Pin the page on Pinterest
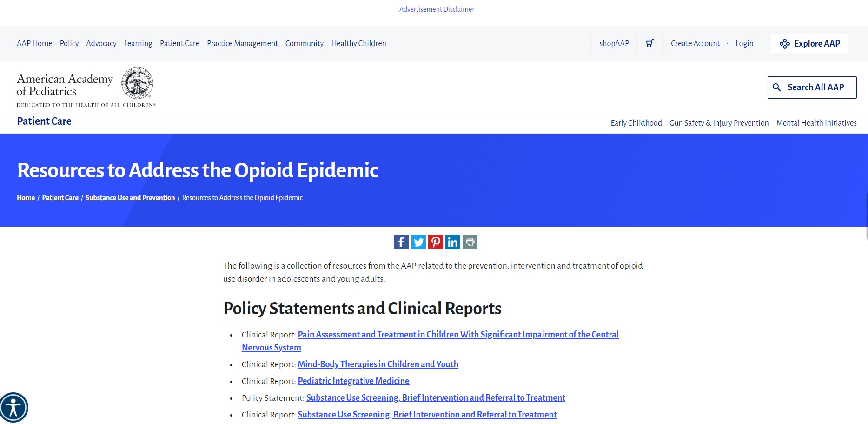The image size is (868, 424). pyautogui.click(x=436, y=242)
